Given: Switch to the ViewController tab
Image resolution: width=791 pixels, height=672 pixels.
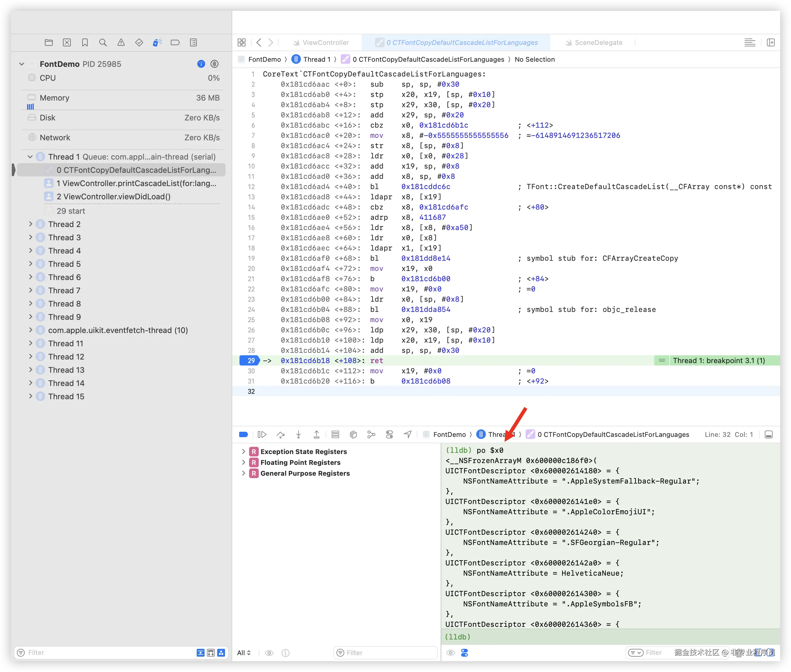Looking at the screenshot, I should tap(325, 43).
